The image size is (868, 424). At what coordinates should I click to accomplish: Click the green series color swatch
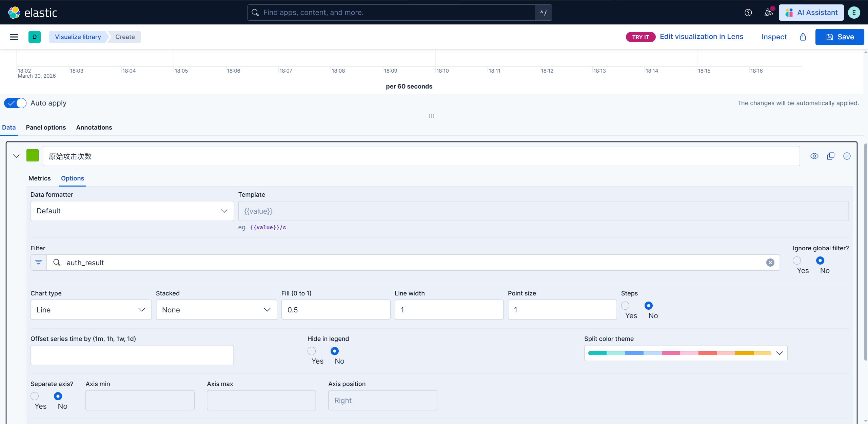tap(33, 156)
